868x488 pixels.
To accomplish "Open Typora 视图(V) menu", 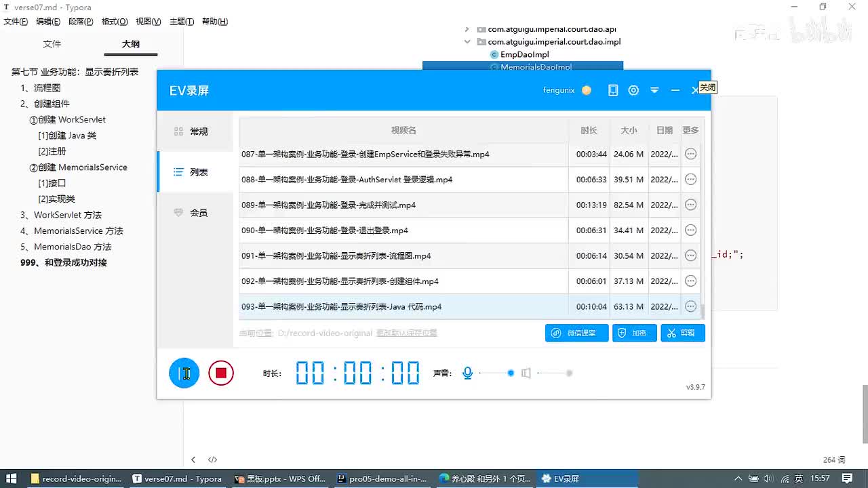I will (x=149, y=22).
